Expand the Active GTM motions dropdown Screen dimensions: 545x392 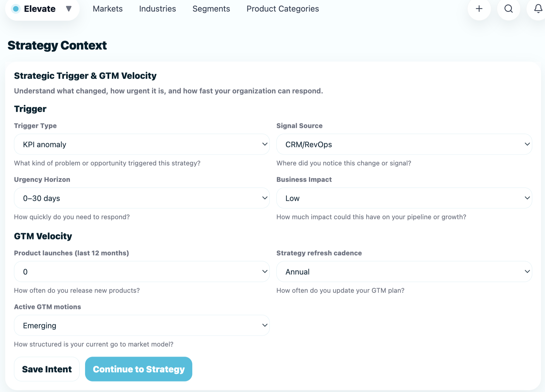tap(142, 325)
